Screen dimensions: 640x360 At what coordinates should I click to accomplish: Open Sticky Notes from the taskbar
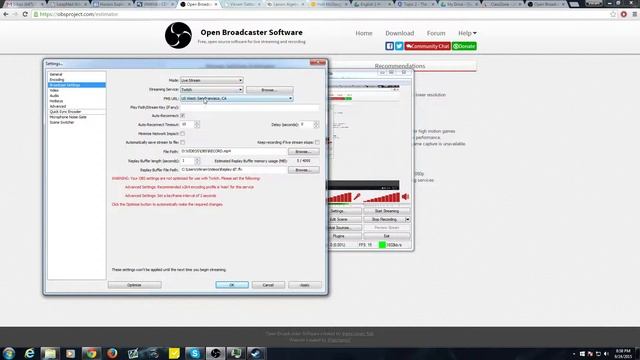[174, 353]
